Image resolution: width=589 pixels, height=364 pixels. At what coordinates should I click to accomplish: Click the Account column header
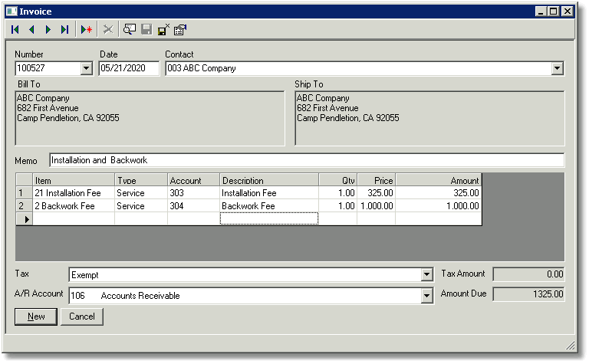coord(193,180)
